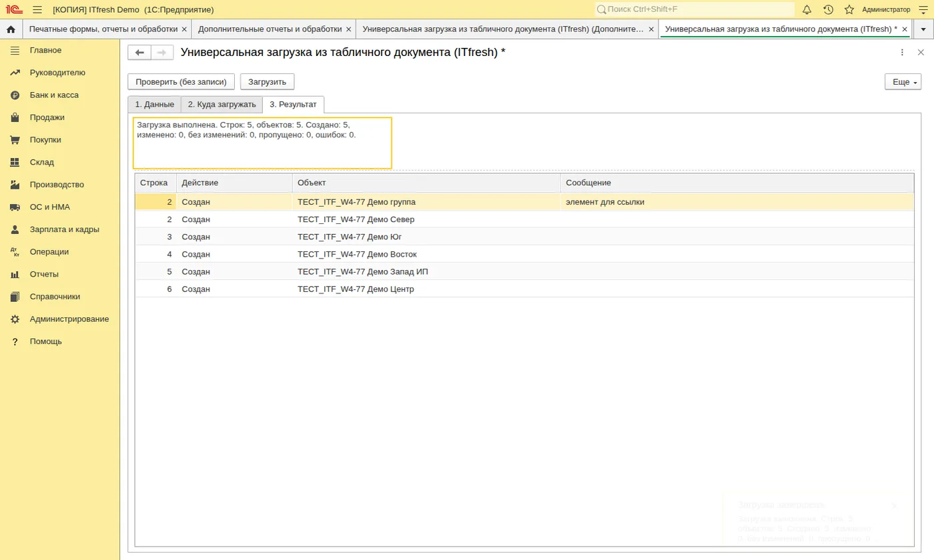
Task: Click the Проверить (без записи) button
Action: 181,82
